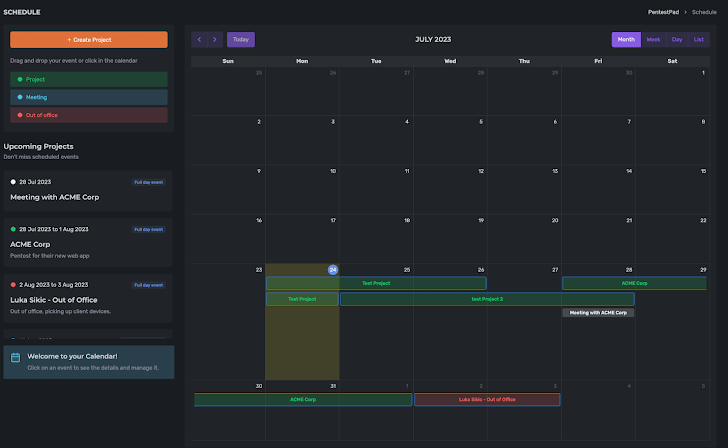Select the red Out of office type
The image size is (728, 448).
pyautogui.click(x=89, y=115)
